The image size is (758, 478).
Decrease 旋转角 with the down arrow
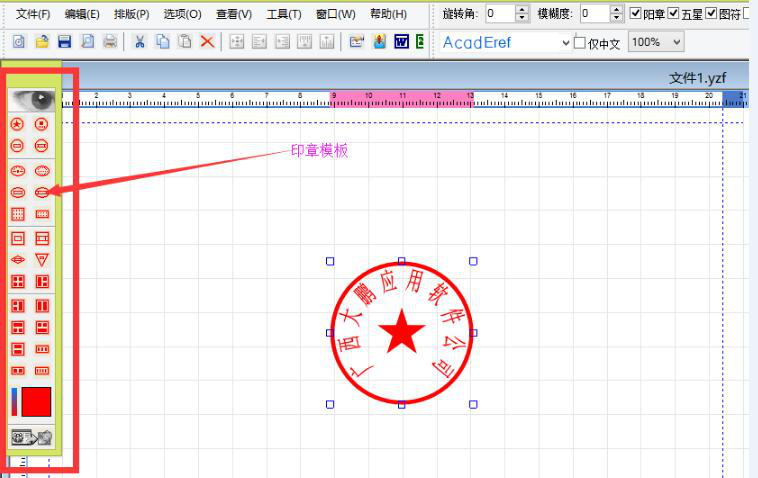coord(522,17)
